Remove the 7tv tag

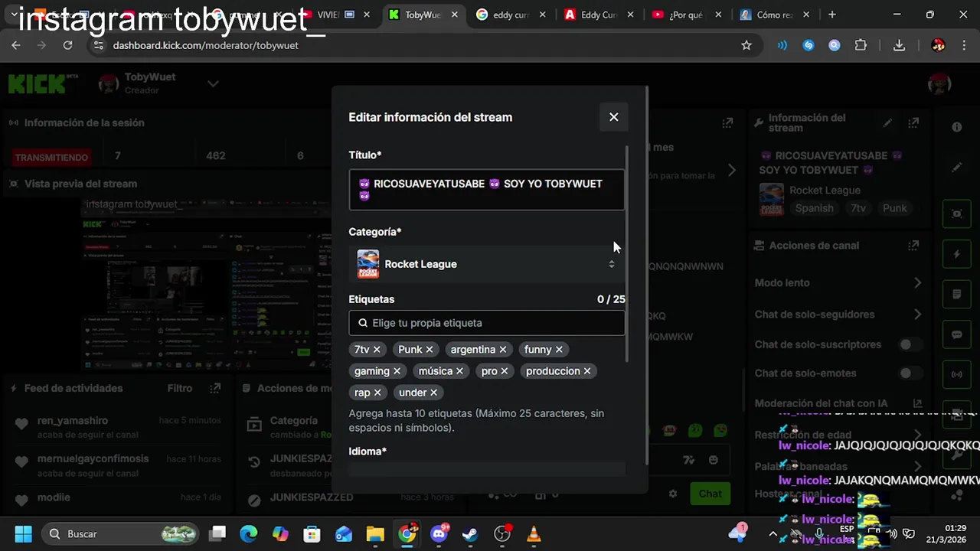[x=377, y=350]
